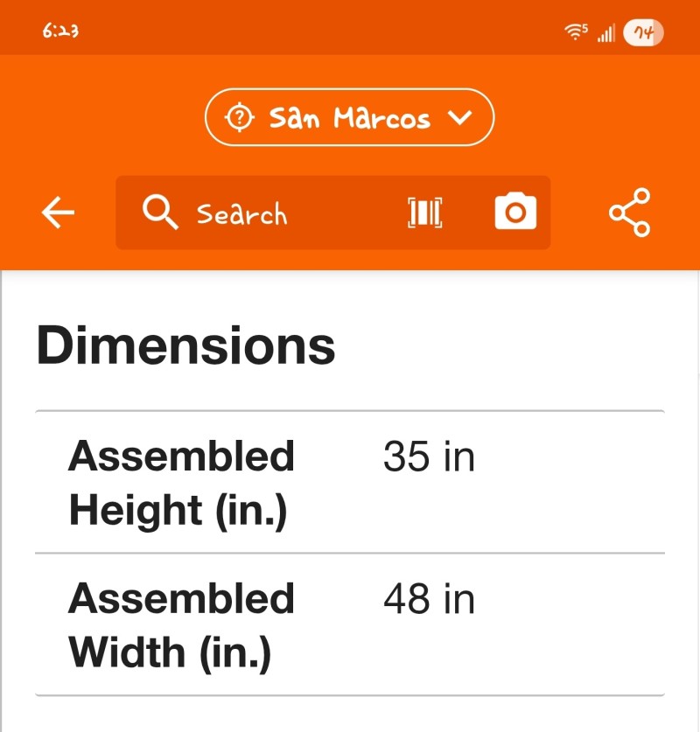Go back using the left arrow

pos(58,213)
